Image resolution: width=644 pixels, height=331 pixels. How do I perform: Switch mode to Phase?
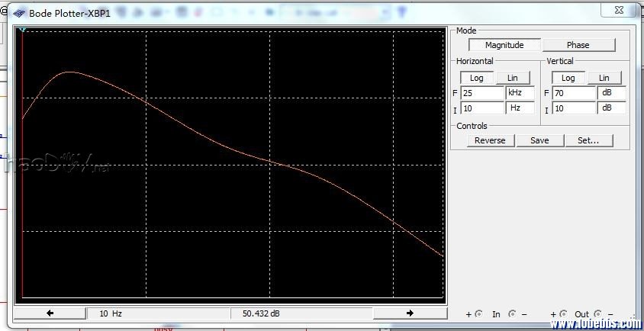[578, 45]
